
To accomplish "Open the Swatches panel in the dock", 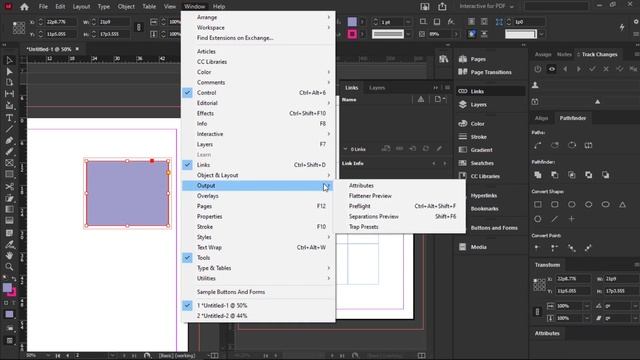I will click(476, 163).
